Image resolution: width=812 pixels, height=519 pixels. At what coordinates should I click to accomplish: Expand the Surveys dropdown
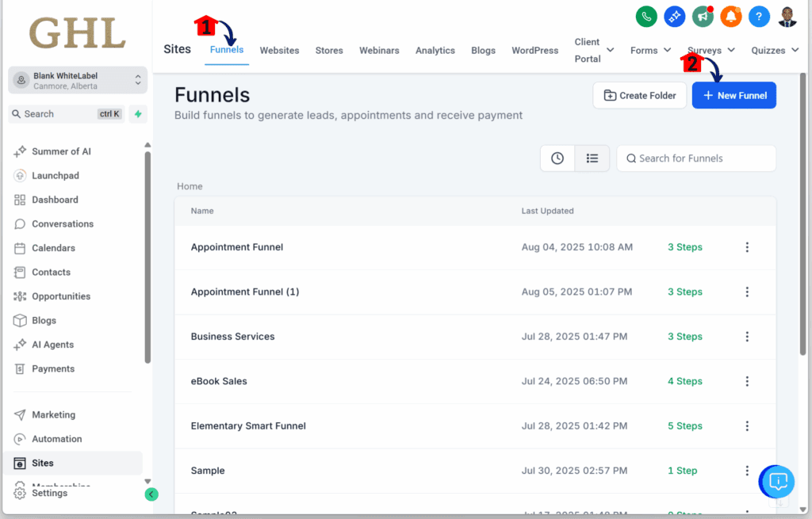point(711,50)
